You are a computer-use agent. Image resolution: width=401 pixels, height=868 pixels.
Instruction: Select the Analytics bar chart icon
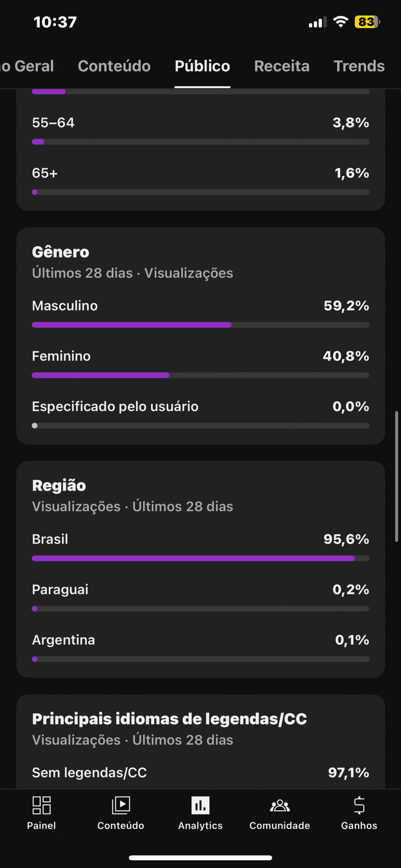(x=200, y=806)
